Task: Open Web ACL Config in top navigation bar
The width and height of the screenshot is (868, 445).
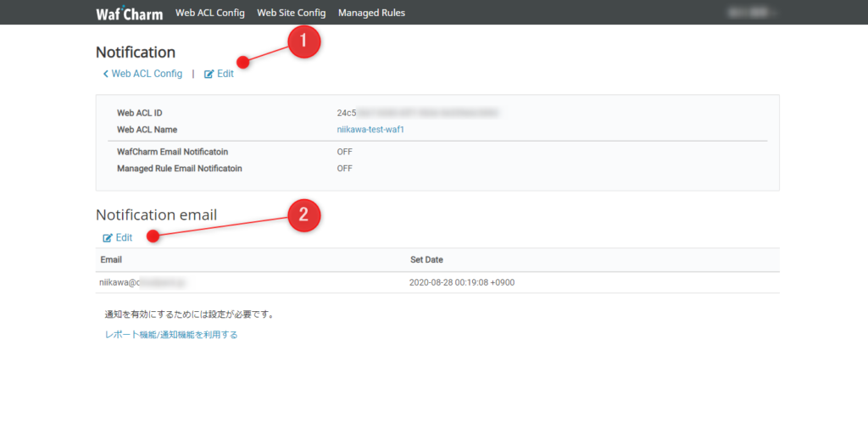Action: tap(209, 13)
